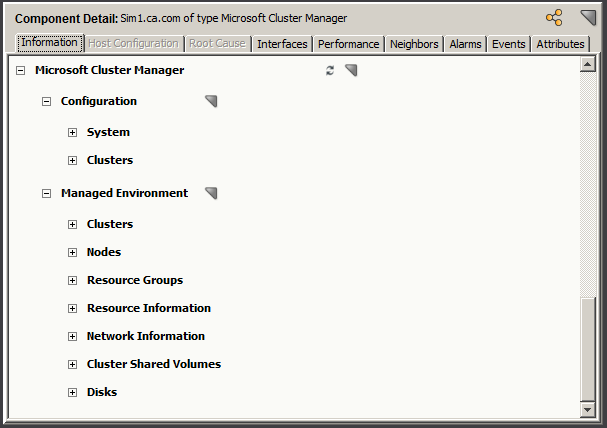The image size is (607, 428).
Task: Click the arrow icon next to Configuration
Action: pos(211,101)
